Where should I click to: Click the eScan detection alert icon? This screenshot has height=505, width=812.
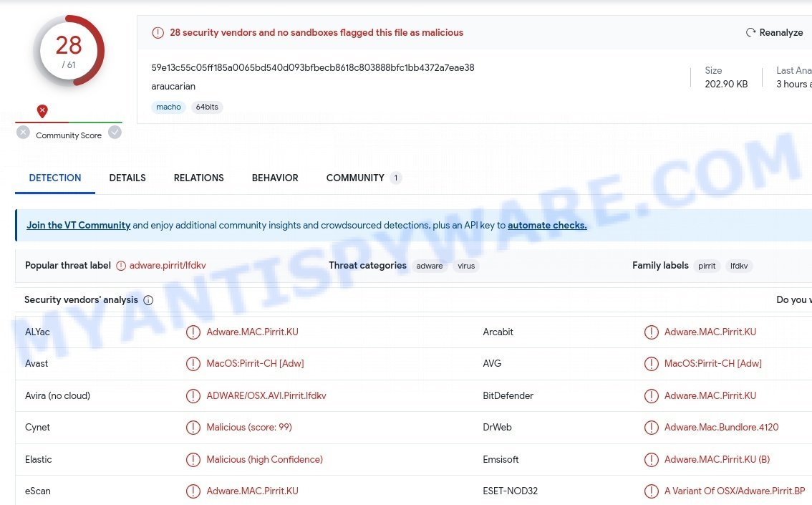coord(193,491)
